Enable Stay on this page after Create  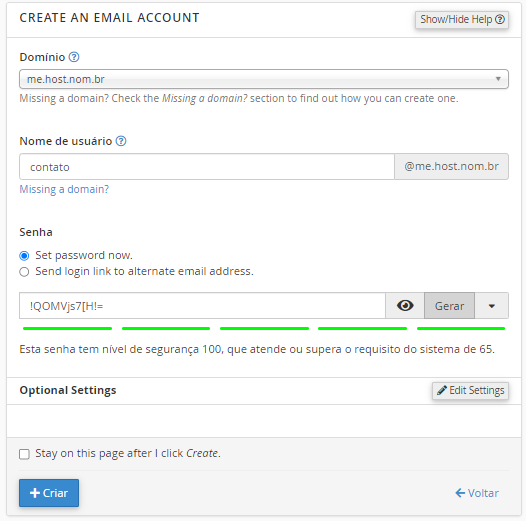click(x=24, y=454)
